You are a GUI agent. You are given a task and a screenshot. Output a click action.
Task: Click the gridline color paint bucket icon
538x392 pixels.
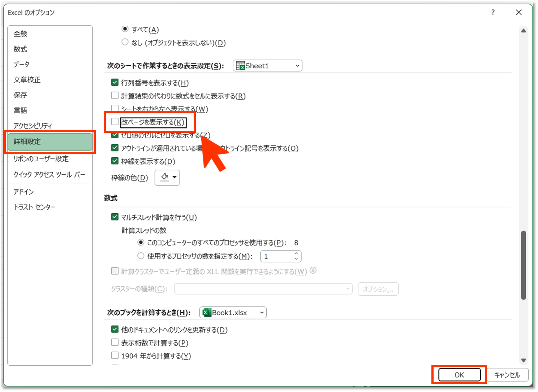[x=165, y=177]
